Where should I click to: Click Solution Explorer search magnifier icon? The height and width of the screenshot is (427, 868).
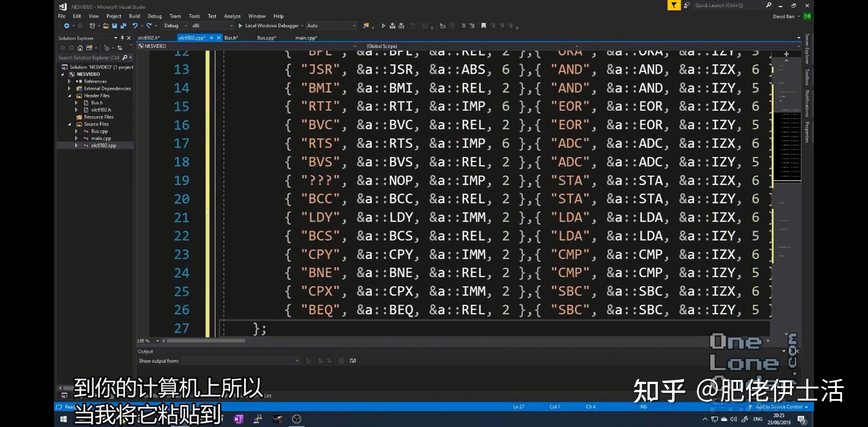point(125,58)
